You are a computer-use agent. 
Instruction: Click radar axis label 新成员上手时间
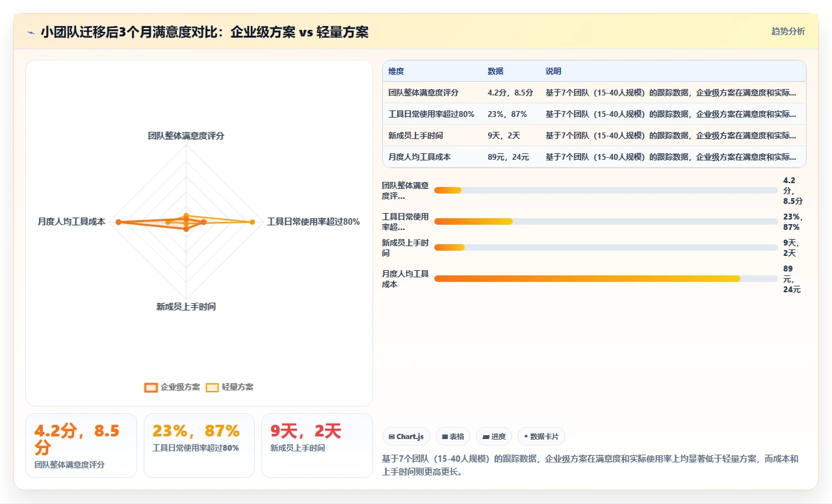coord(186,307)
